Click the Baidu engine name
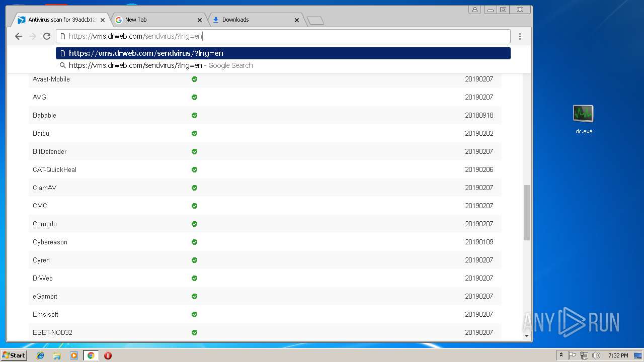 pos(41,133)
